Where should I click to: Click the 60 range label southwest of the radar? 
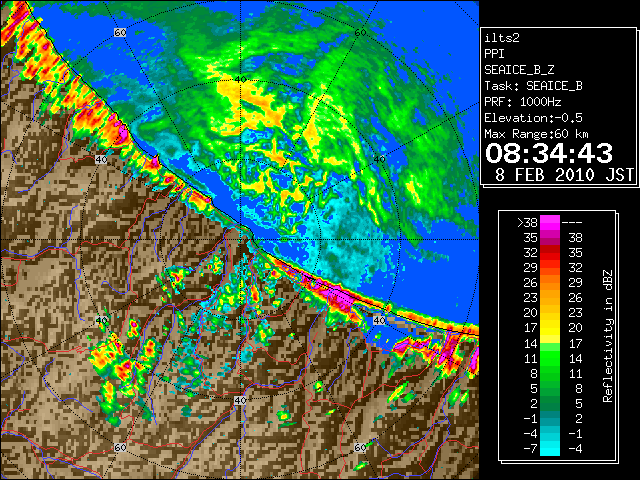[120, 447]
